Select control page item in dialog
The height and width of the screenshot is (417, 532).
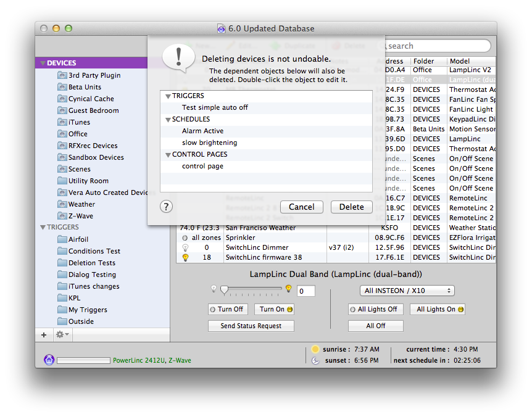pos(202,166)
